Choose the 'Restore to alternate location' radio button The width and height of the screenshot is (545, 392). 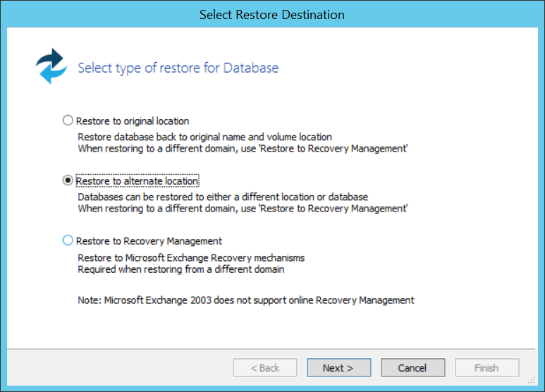point(68,180)
